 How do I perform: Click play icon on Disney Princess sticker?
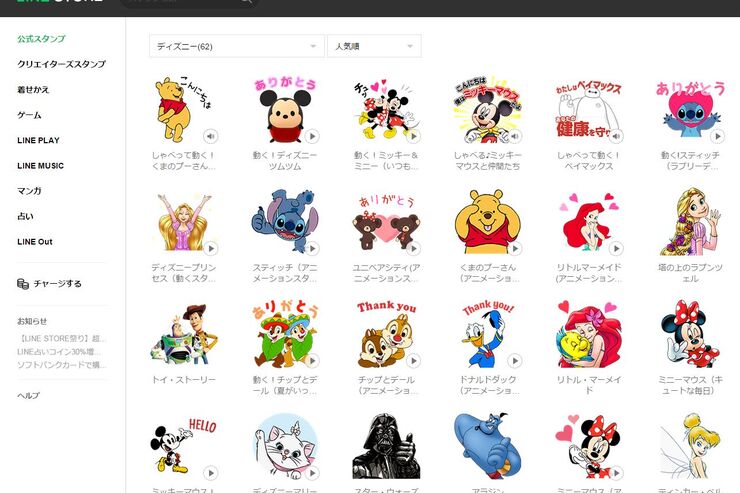click(210, 249)
